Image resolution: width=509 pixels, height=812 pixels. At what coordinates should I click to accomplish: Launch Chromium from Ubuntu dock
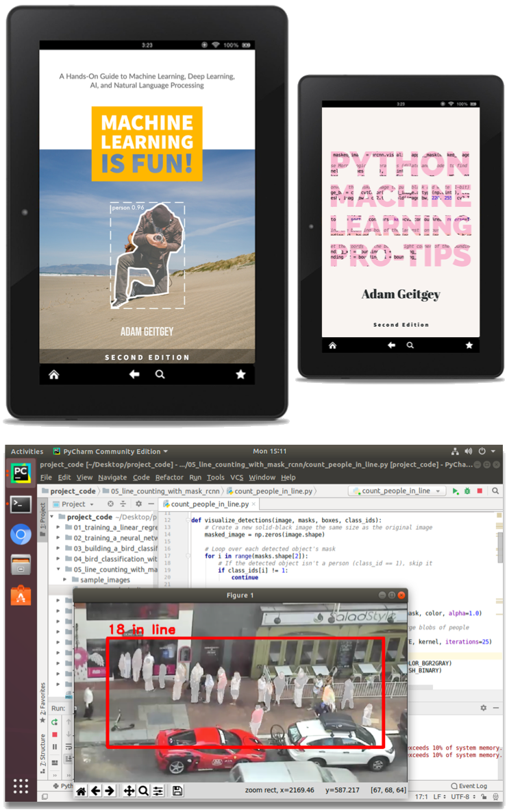(x=21, y=534)
